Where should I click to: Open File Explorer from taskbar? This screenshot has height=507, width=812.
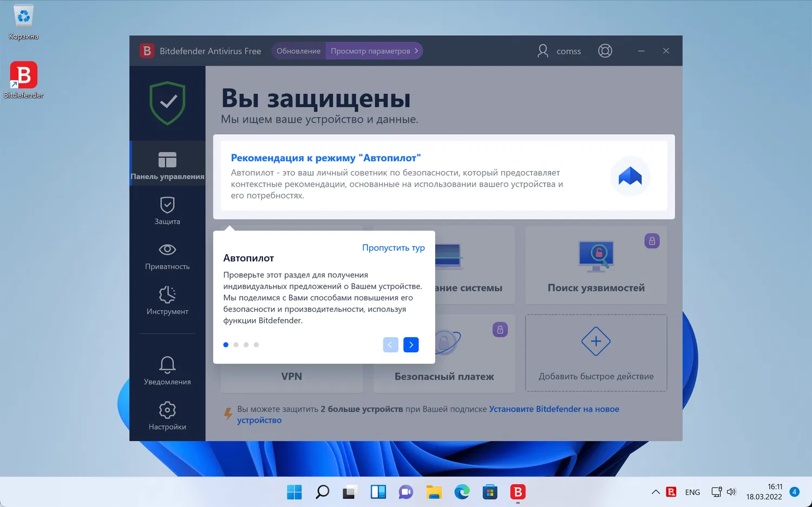coord(434,492)
